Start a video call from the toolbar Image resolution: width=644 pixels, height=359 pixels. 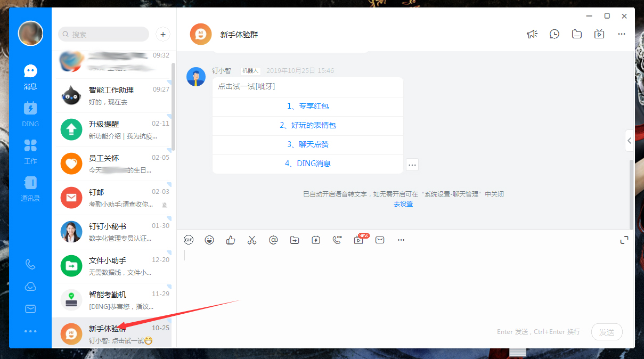coord(337,240)
